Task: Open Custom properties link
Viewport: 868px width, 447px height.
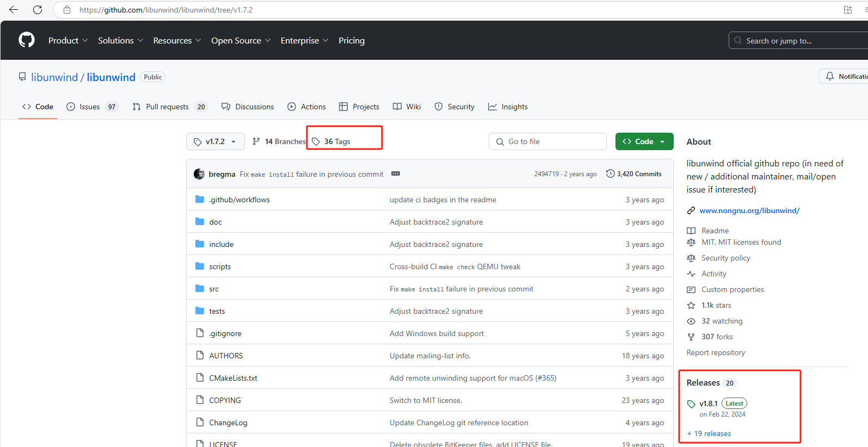Action: tap(732, 289)
